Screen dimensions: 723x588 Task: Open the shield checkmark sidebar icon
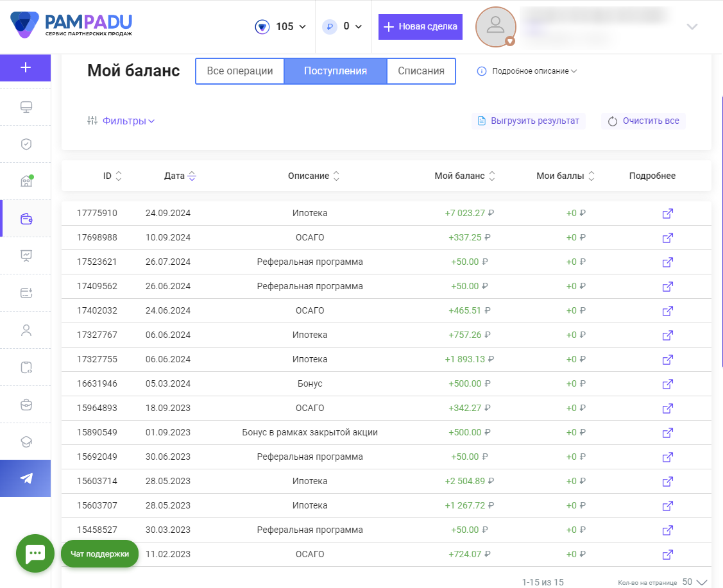(x=26, y=144)
